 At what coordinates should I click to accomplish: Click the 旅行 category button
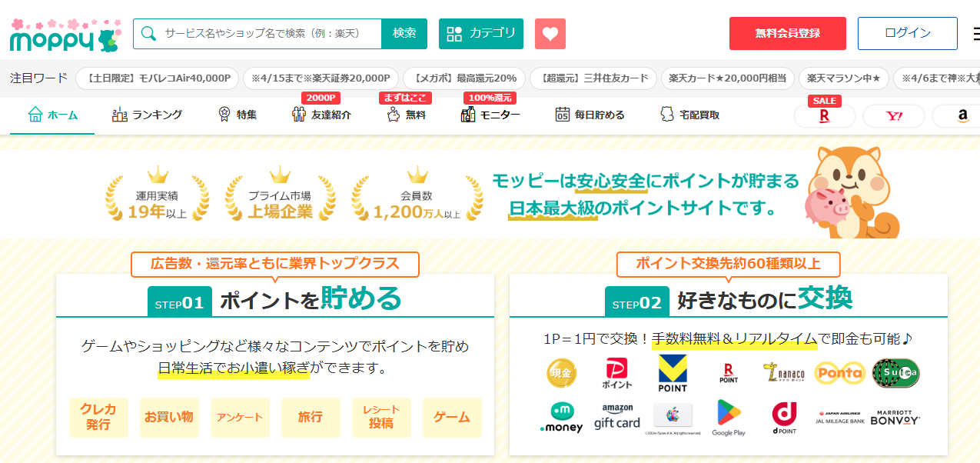click(311, 418)
